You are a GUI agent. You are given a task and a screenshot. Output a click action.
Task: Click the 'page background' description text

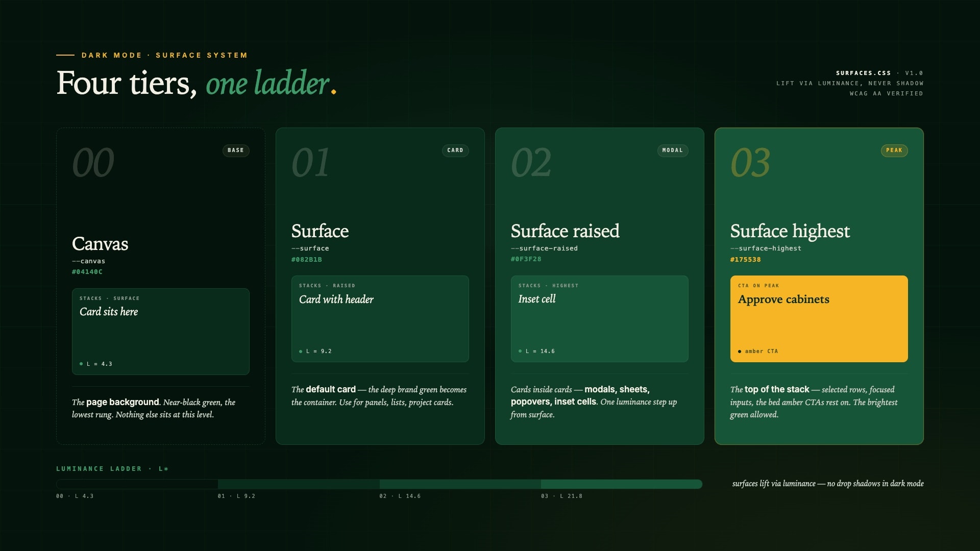(x=122, y=402)
